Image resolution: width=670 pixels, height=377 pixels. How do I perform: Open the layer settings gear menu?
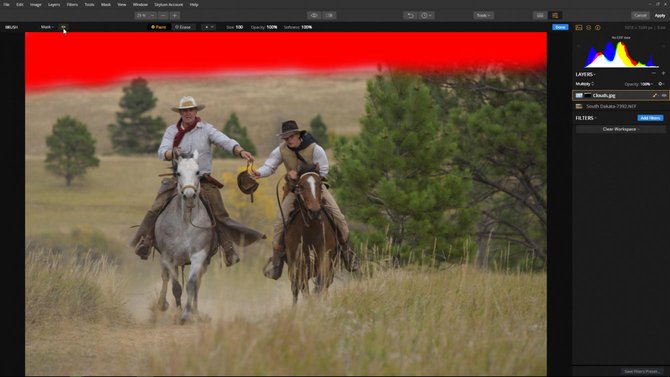(x=661, y=84)
